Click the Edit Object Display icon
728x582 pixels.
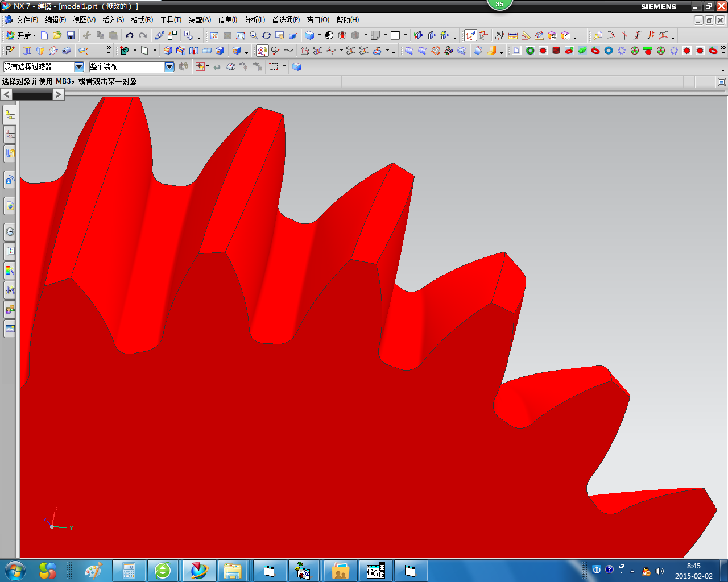point(159,35)
